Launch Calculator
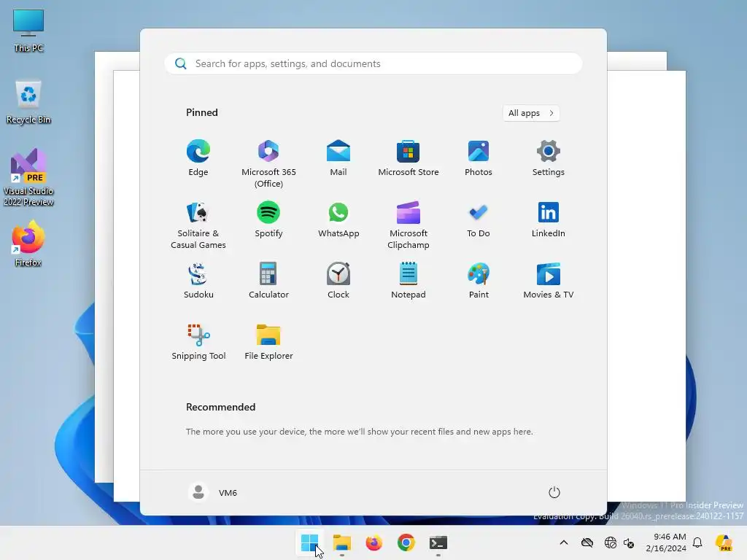This screenshot has height=560, width=747. 268,281
